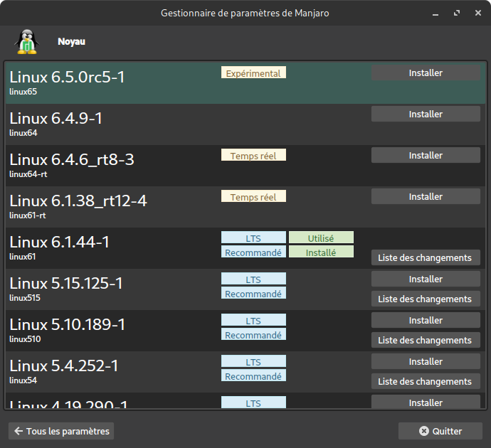Image resolution: width=491 pixels, height=448 pixels.
Task: Click the Recommandé tag on Linux 5.4.252-1
Action: [253, 375]
